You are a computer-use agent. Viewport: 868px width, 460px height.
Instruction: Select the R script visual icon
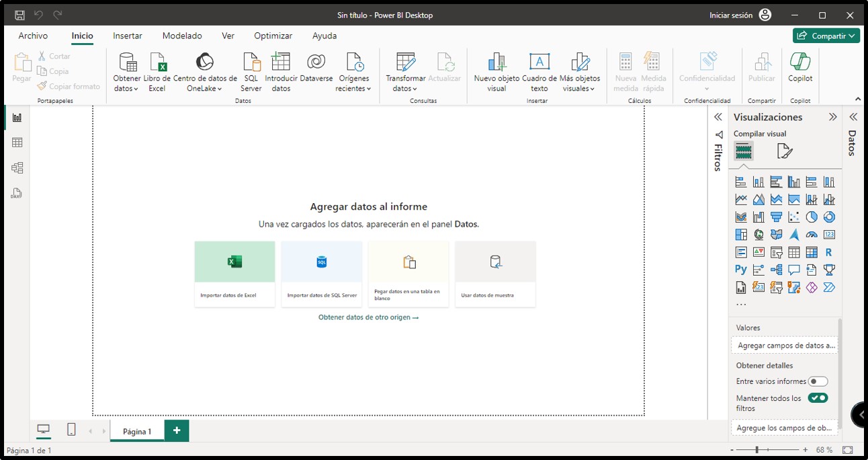tap(829, 252)
